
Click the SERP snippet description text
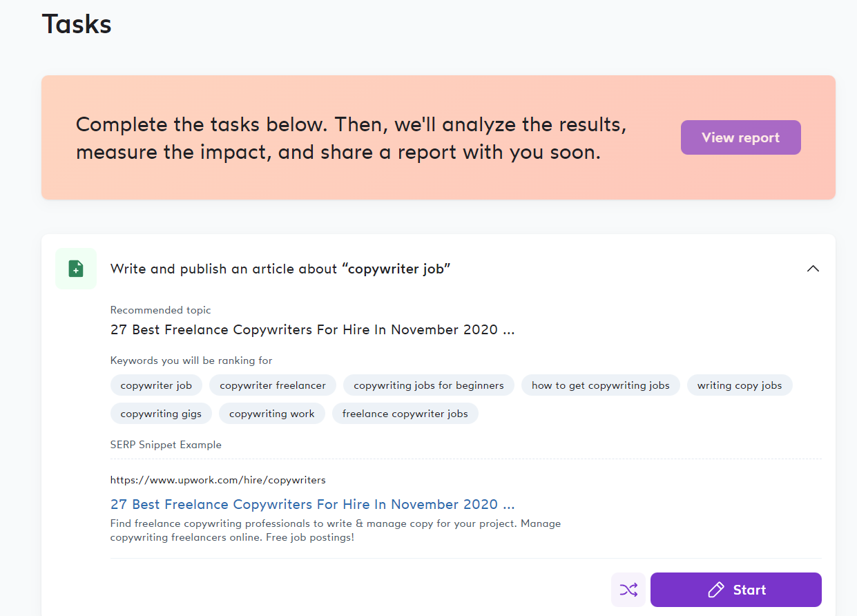coord(336,530)
